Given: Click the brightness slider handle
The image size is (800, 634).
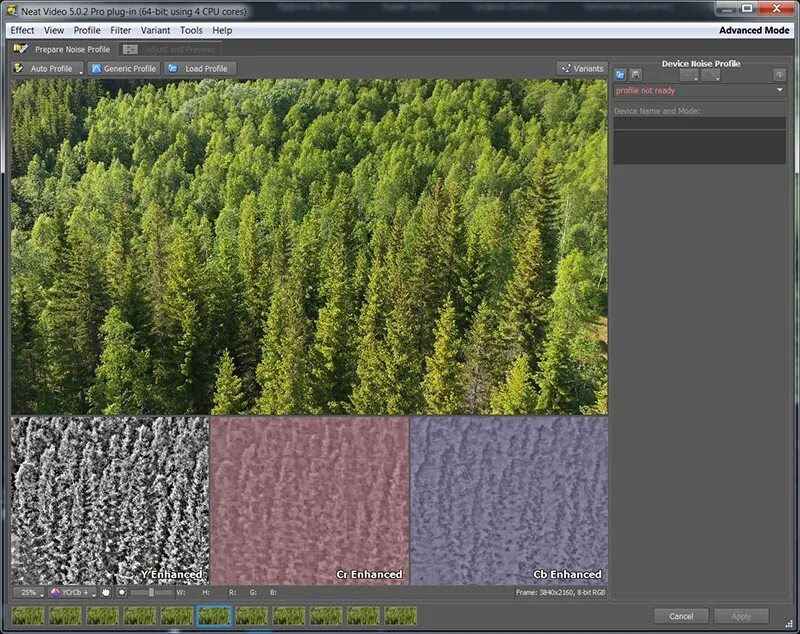Looking at the screenshot, I should coord(151,593).
